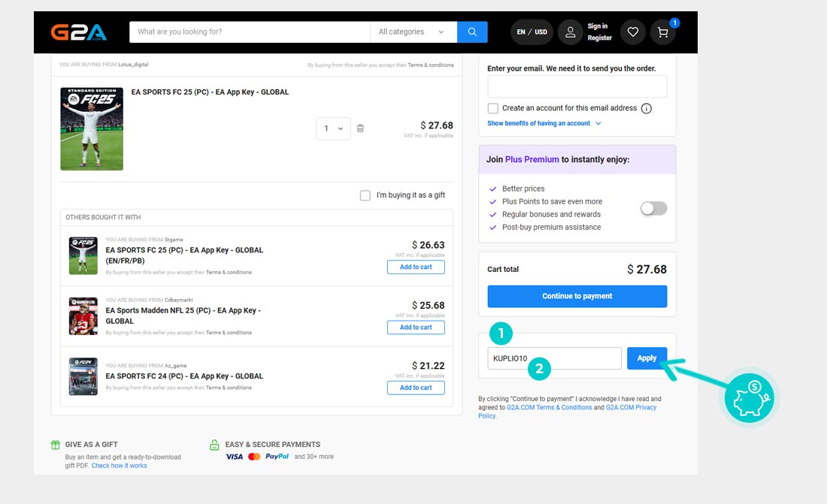The image size is (827, 504).
Task: Open the user account icon
Action: tap(570, 32)
